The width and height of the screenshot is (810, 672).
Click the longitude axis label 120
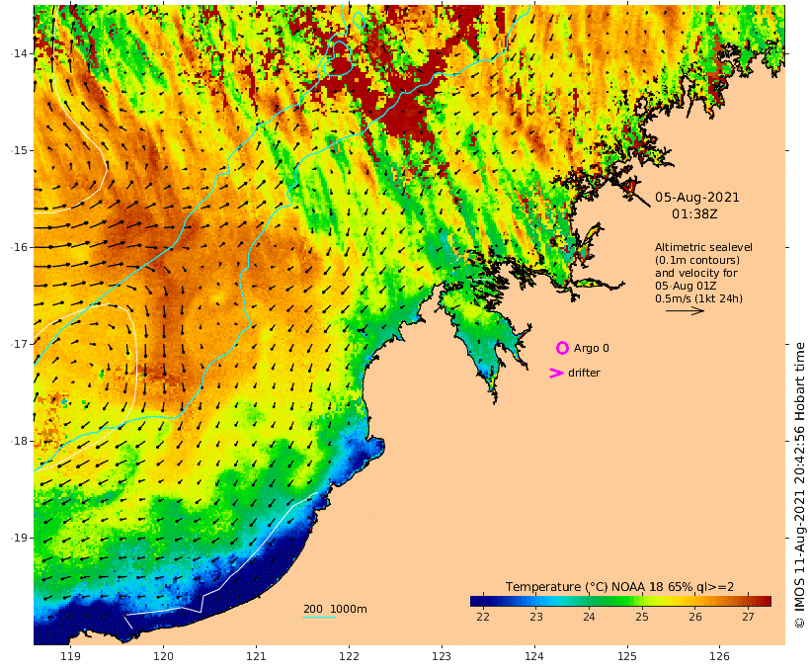[x=163, y=656]
